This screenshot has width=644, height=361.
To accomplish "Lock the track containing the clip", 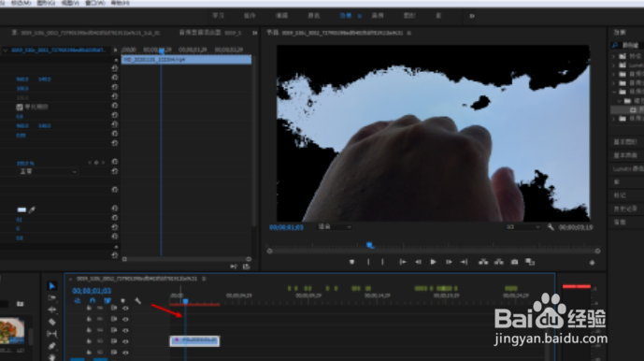I will (89, 340).
